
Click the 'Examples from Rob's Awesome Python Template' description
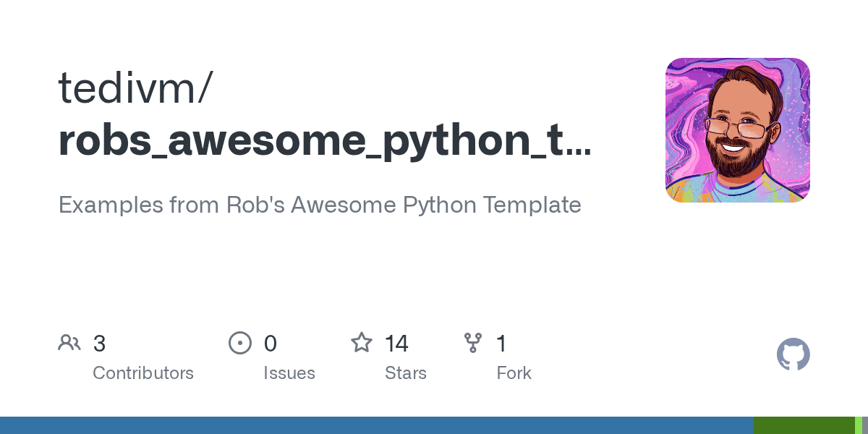click(x=320, y=205)
